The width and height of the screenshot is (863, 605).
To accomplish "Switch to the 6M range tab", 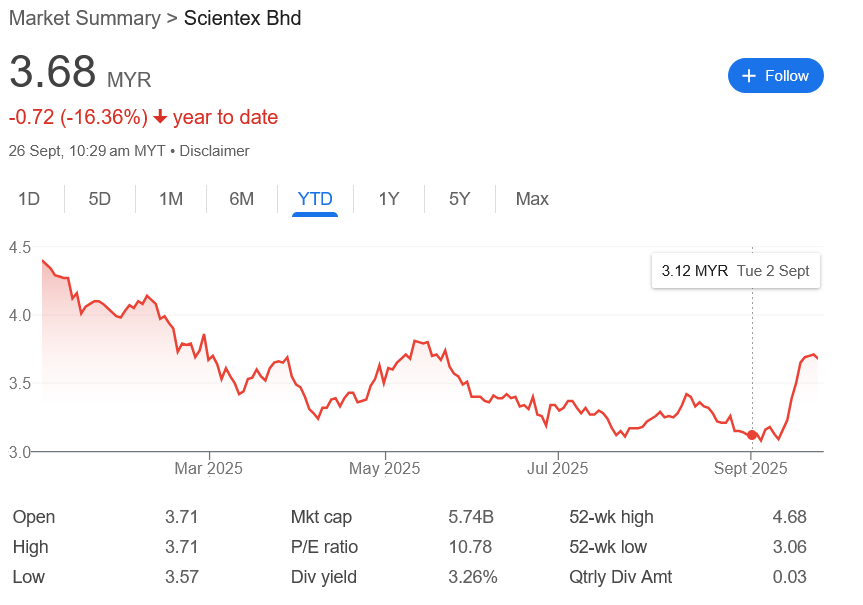I will pyautogui.click(x=242, y=199).
